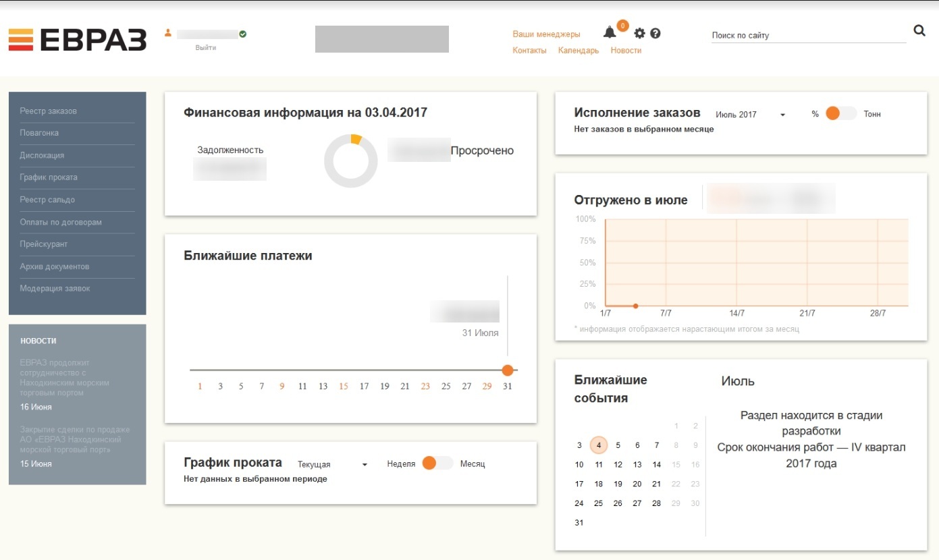Open the Контакты link
939x560 pixels.
click(529, 51)
